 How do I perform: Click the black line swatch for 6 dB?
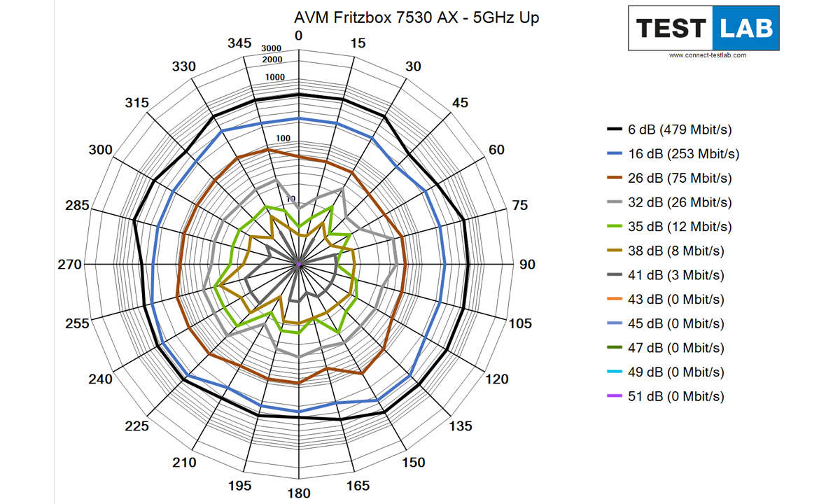click(x=615, y=129)
